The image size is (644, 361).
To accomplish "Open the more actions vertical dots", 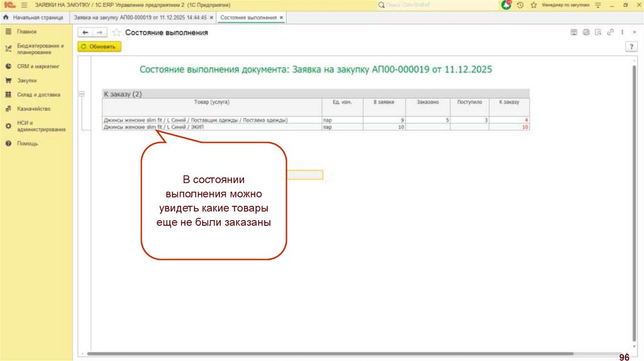I will (x=623, y=33).
